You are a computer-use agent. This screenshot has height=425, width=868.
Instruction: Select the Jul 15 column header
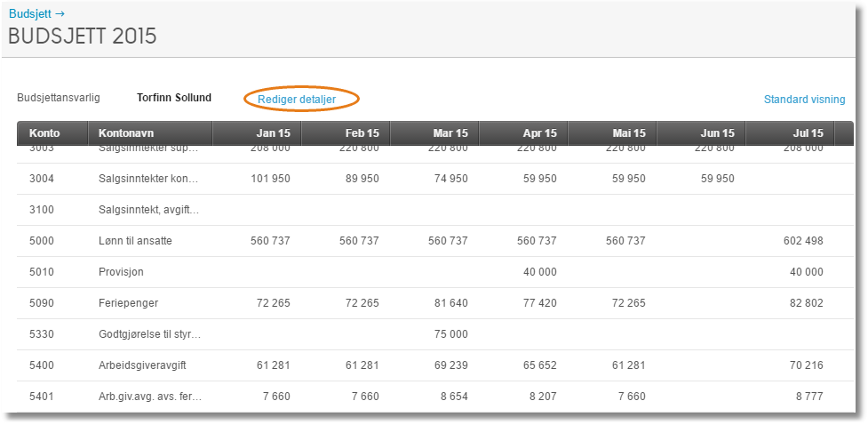coord(790,133)
